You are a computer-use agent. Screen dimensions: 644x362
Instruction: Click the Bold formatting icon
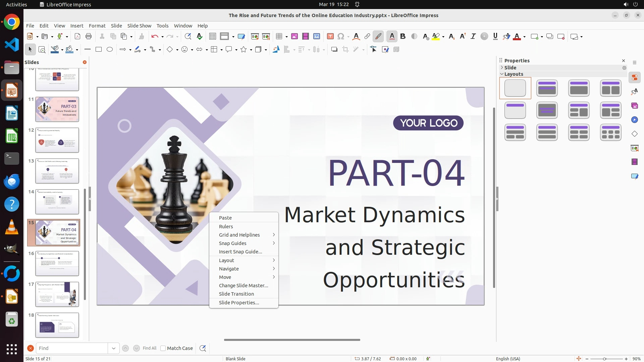point(403,37)
